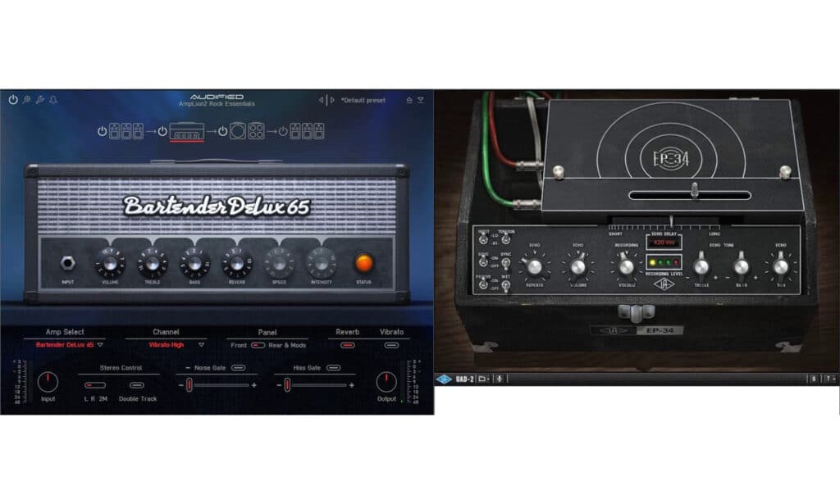Image resolution: width=840 pixels, height=504 pixels.
Task: Click the amp REVERB knob
Action: [x=237, y=263]
